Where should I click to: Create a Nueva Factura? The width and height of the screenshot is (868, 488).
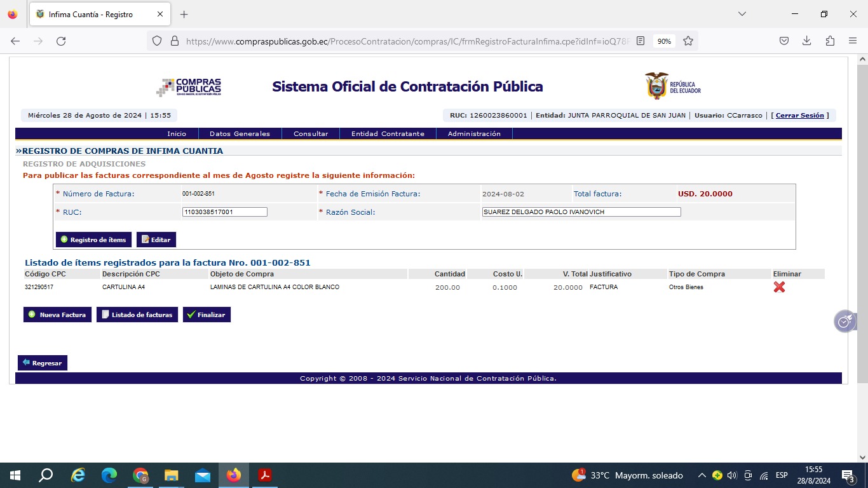pyautogui.click(x=57, y=315)
